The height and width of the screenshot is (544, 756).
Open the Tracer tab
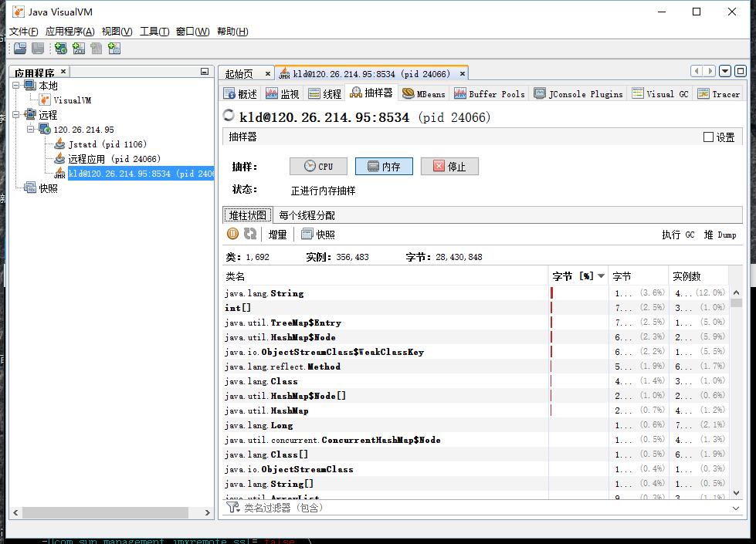pyautogui.click(x=719, y=93)
